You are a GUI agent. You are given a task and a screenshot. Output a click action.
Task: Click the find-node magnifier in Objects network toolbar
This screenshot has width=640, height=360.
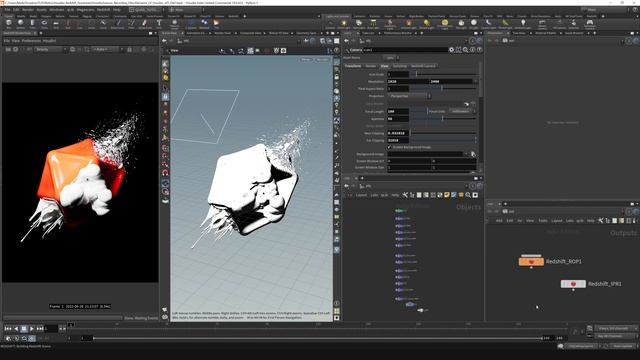click(x=468, y=195)
